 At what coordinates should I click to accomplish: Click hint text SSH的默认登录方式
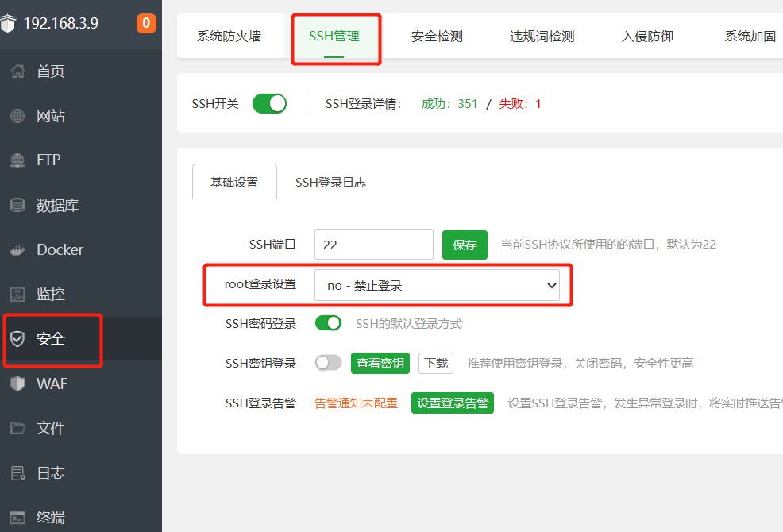tap(409, 324)
